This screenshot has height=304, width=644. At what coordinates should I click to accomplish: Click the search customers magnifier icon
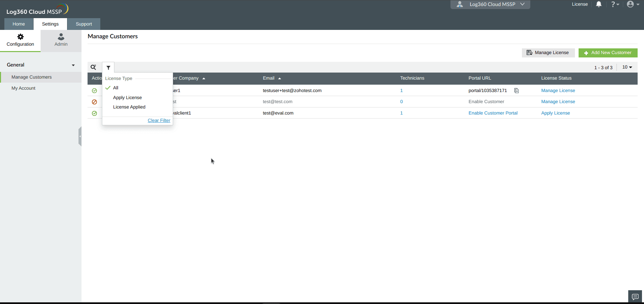point(94,67)
